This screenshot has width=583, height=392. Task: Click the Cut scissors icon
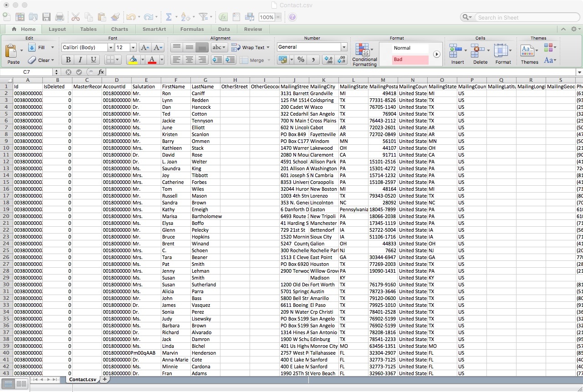[76, 17]
